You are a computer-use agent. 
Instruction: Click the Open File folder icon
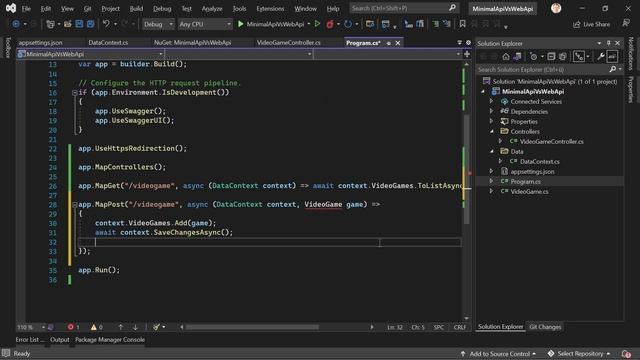click(x=68, y=24)
